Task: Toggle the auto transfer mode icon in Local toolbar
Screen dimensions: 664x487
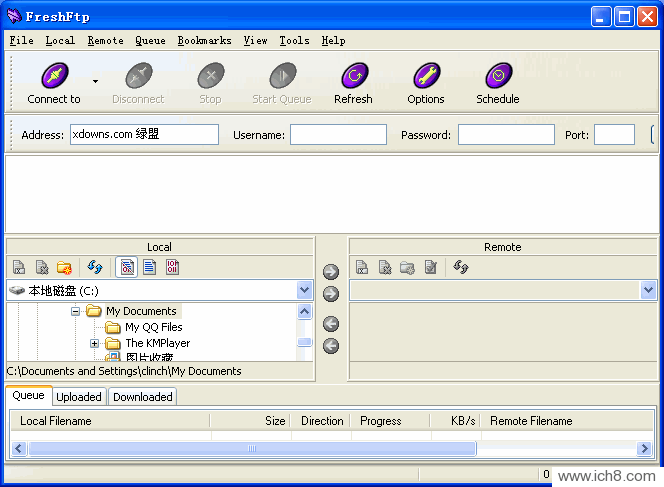Action: (x=127, y=267)
